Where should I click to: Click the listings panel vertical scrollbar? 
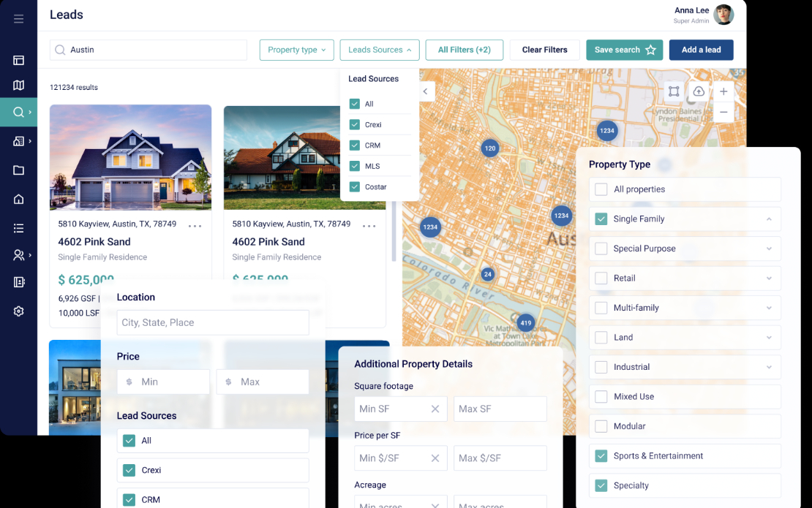click(394, 232)
